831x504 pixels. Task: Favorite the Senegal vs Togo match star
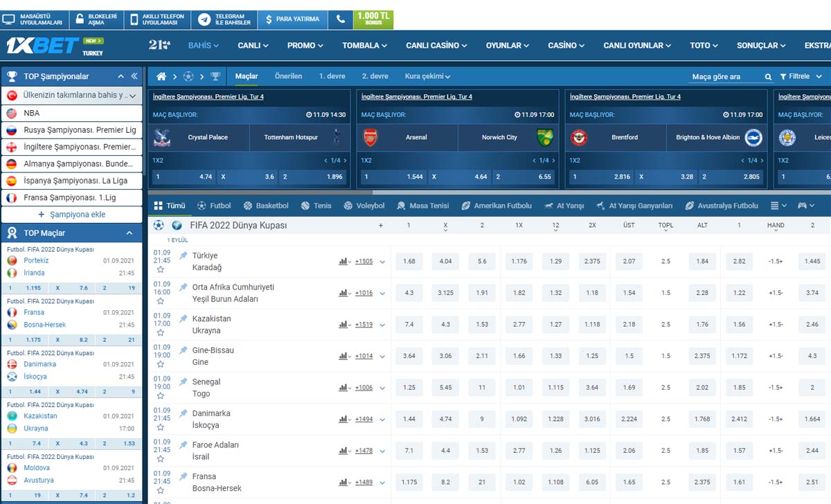pos(161,396)
